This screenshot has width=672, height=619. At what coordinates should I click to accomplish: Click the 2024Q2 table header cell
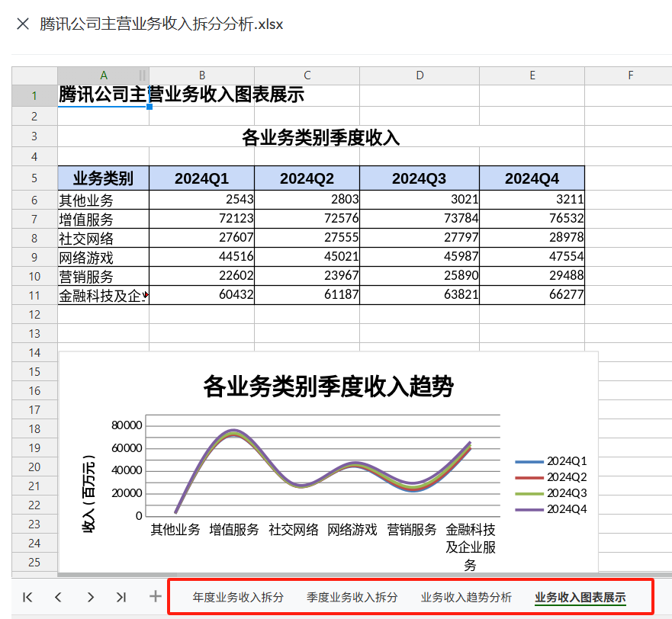(307, 178)
